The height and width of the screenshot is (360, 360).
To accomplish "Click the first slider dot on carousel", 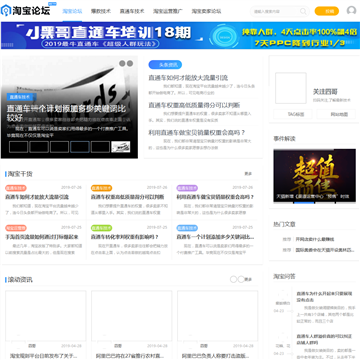I will (122, 63).
